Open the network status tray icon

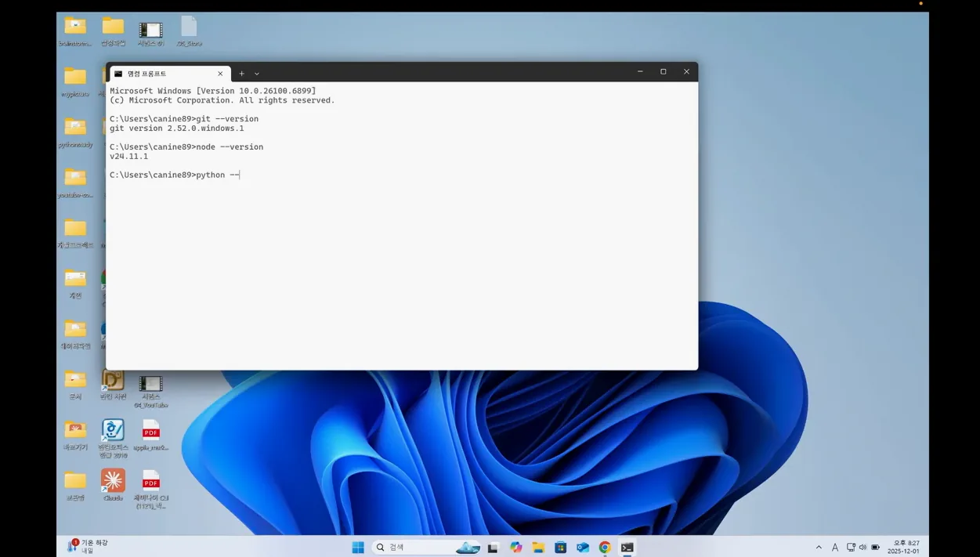click(851, 548)
